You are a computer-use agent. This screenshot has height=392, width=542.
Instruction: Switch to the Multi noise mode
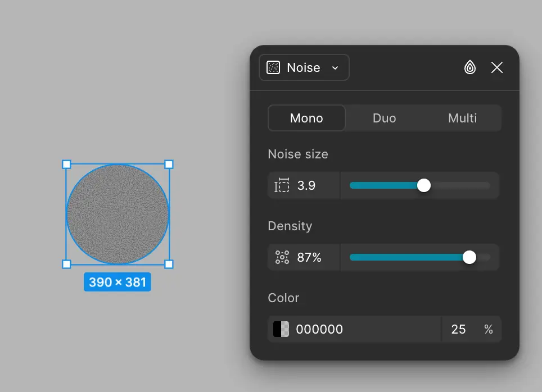[x=462, y=118]
